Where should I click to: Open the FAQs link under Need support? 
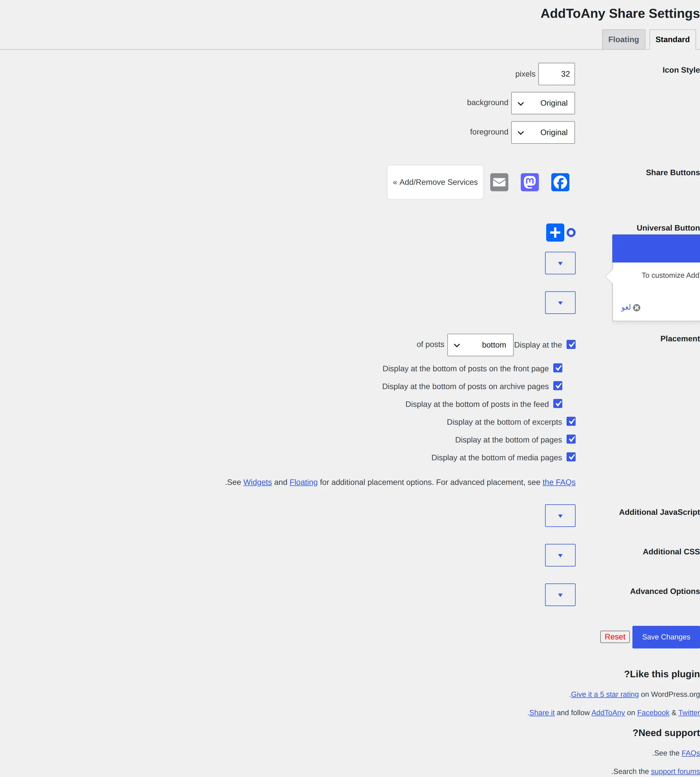click(691, 753)
